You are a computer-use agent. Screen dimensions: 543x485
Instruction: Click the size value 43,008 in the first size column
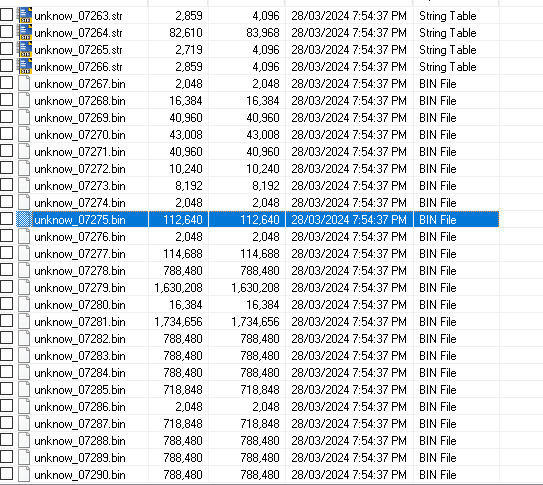coord(186,135)
